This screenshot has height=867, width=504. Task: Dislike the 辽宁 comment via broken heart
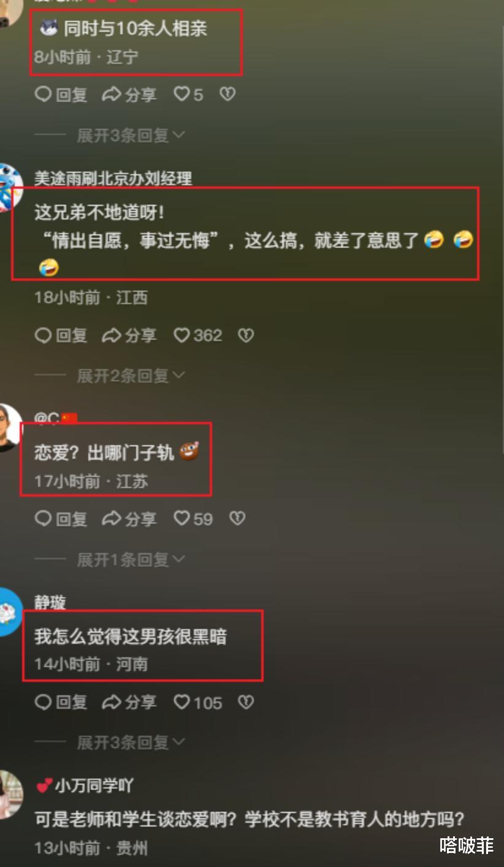pos(227,94)
